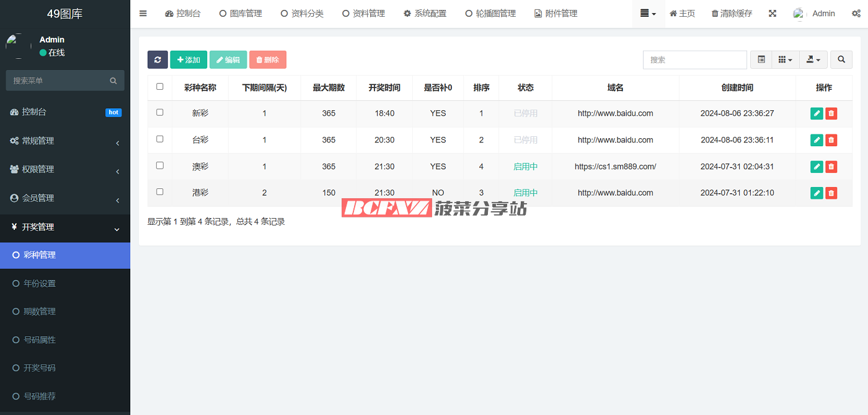This screenshot has width=868, height=415.
Task: Click the green 添加 button
Action: (x=188, y=60)
